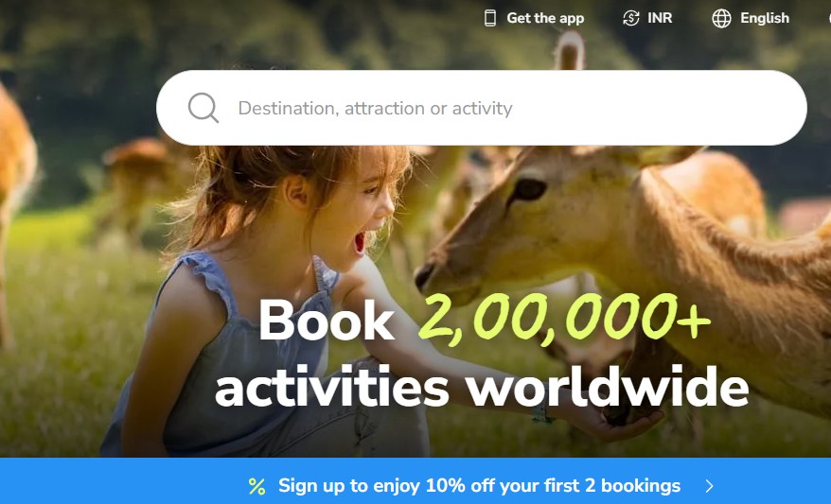This screenshot has width=831, height=504.
Task: Click the globe language icon
Action: pos(721,18)
